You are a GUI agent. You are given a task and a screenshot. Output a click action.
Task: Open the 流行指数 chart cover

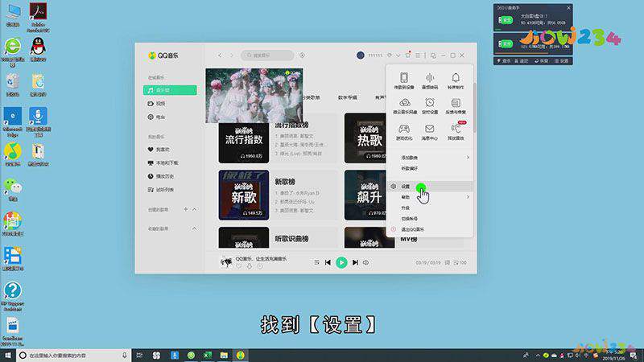click(244, 142)
